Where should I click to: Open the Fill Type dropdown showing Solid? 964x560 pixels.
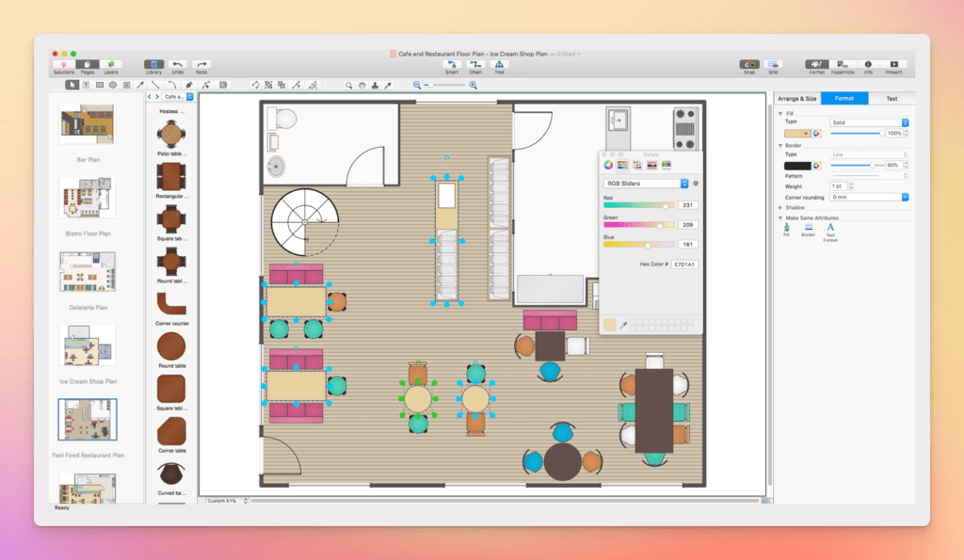[866, 122]
